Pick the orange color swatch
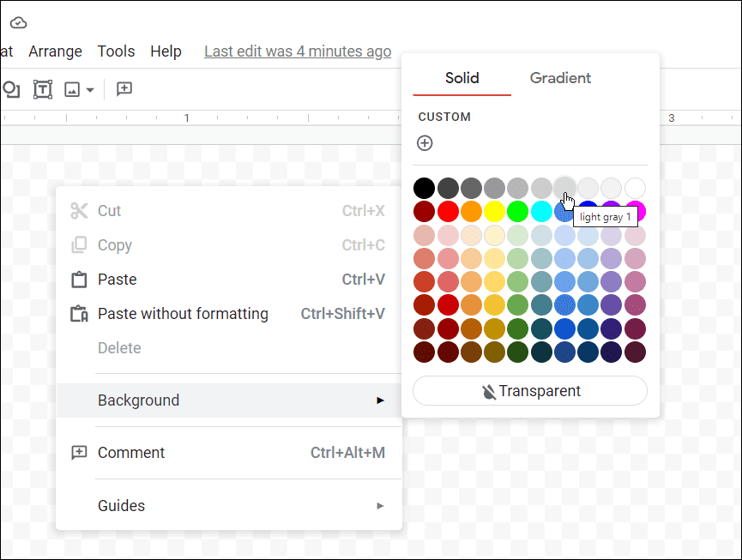Image resolution: width=742 pixels, height=560 pixels. (x=471, y=212)
